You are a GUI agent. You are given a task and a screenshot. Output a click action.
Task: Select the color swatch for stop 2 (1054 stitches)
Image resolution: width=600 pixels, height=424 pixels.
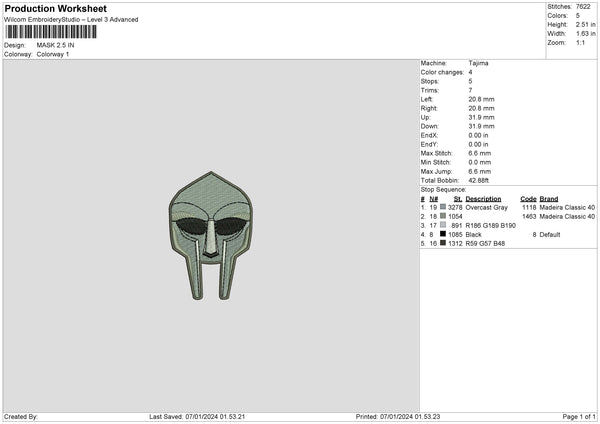pyautogui.click(x=443, y=216)
